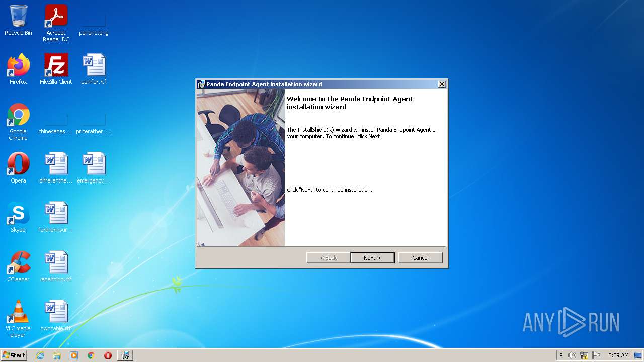644x362 pixels.
Task: Select the furtherinsur document icon
Action: click(x=56, y=217)
